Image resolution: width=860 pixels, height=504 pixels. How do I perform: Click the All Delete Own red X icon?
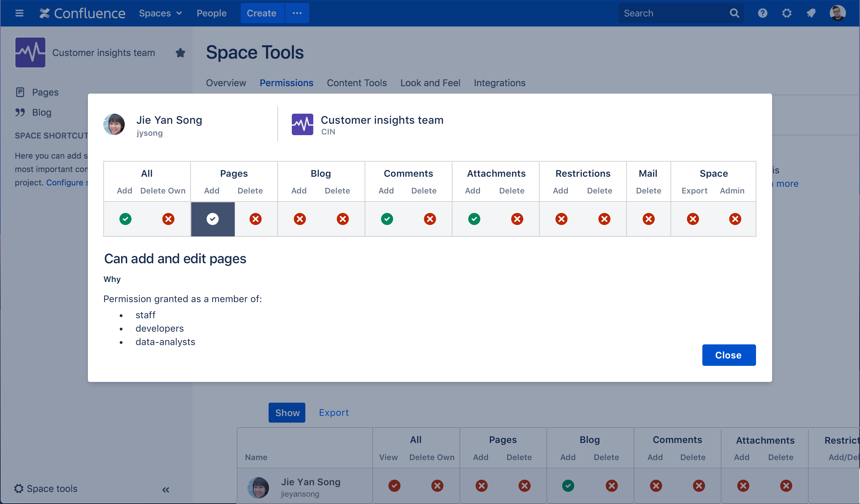coord(168,218)
